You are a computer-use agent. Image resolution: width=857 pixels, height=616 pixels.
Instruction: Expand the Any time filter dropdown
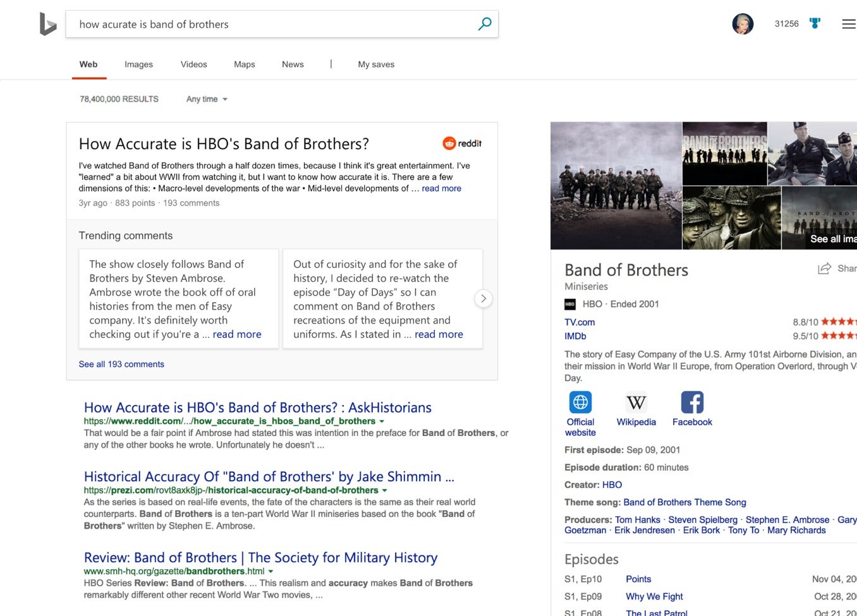coord(207,99)
